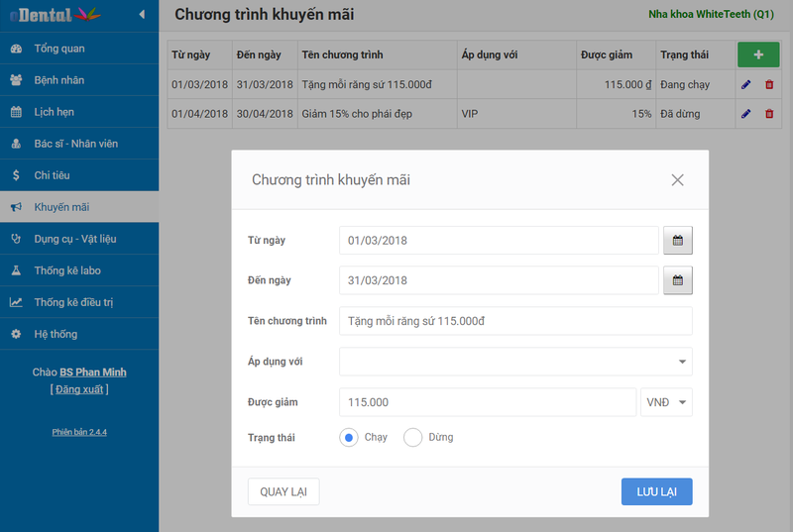Click the Đến ngày date input field

coord(499,280)
